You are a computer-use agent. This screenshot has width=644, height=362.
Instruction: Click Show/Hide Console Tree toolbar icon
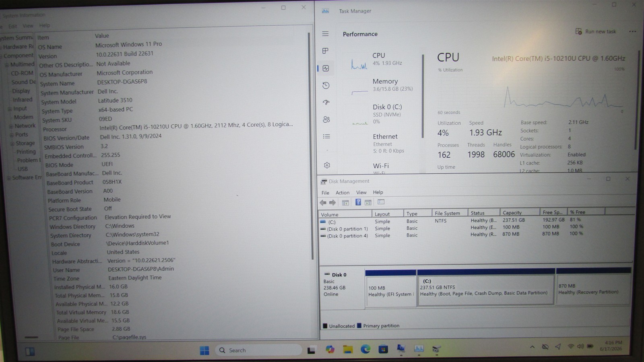[x=345, y=202]
